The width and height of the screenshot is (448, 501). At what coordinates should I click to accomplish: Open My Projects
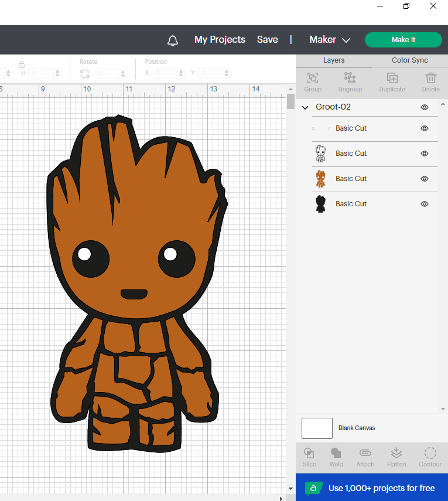coord(220,40)
